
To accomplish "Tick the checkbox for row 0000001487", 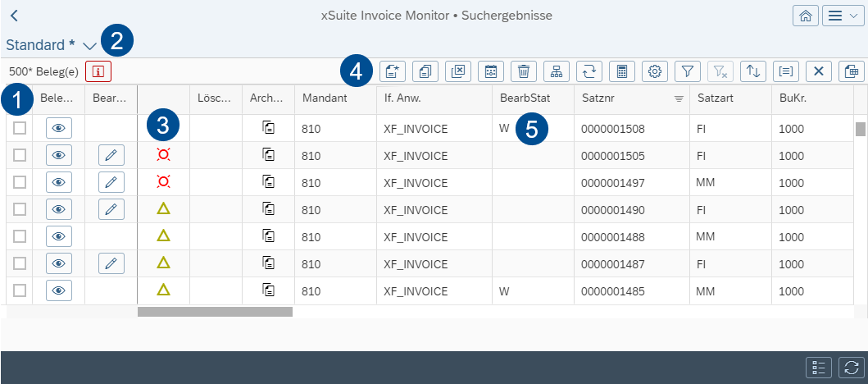I will pos(20,263).
